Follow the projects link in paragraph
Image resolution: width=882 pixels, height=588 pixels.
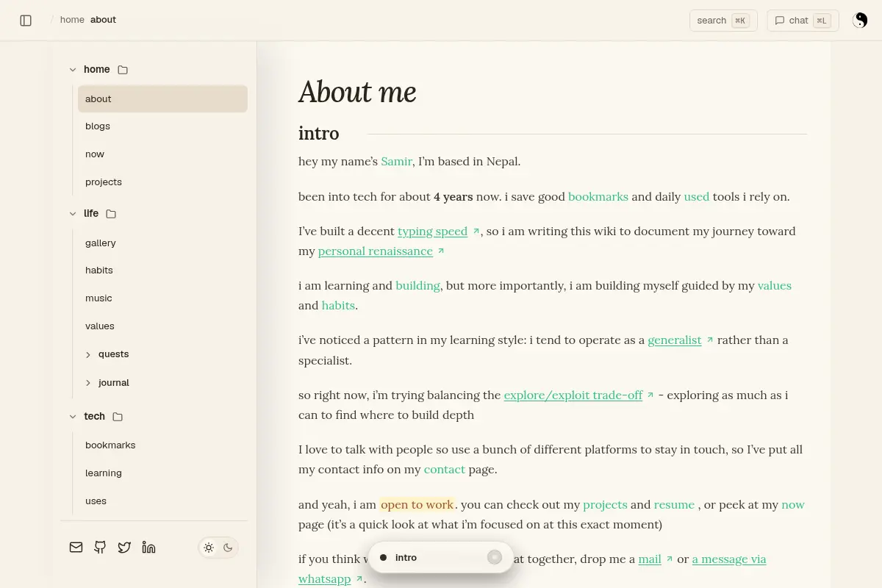tap(605, 504)
